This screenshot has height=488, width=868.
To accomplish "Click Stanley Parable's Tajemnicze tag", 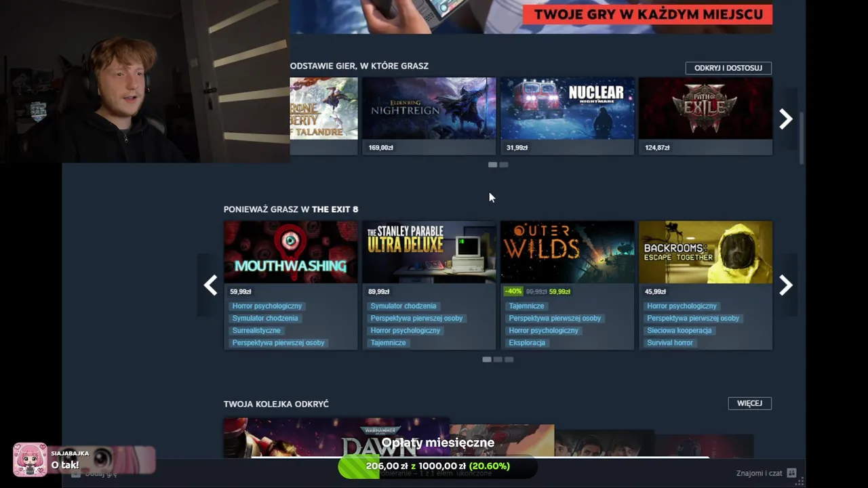I will pos(389,343).
